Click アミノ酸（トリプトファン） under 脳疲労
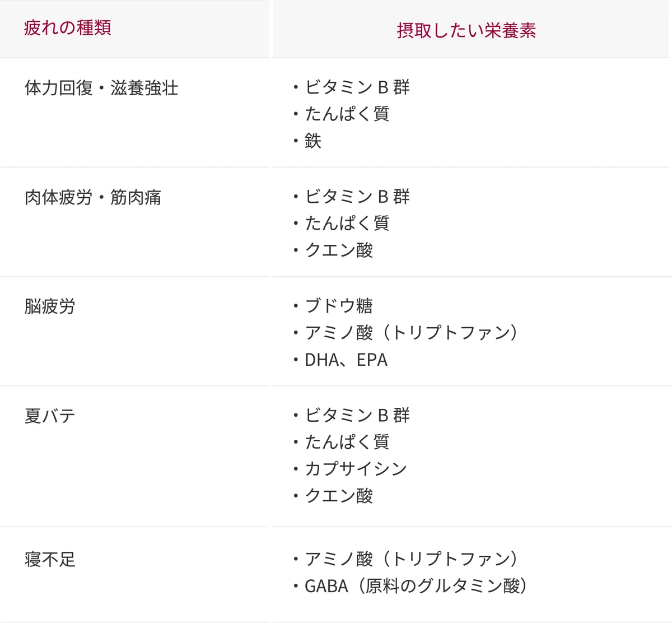 point(412,332)
